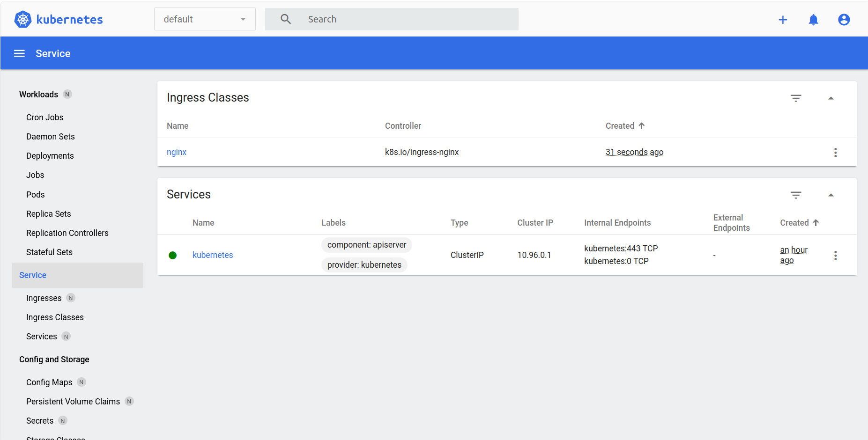Click the an hour ago timestamp

794,255
